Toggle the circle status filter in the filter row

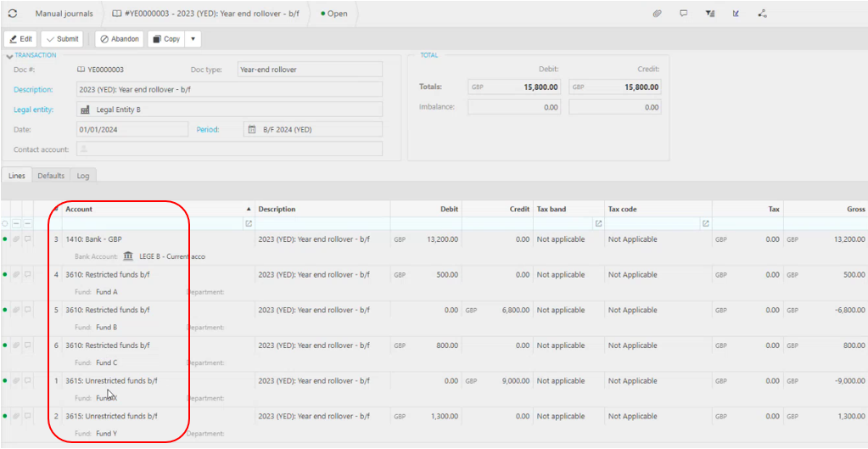click(5, 224)
